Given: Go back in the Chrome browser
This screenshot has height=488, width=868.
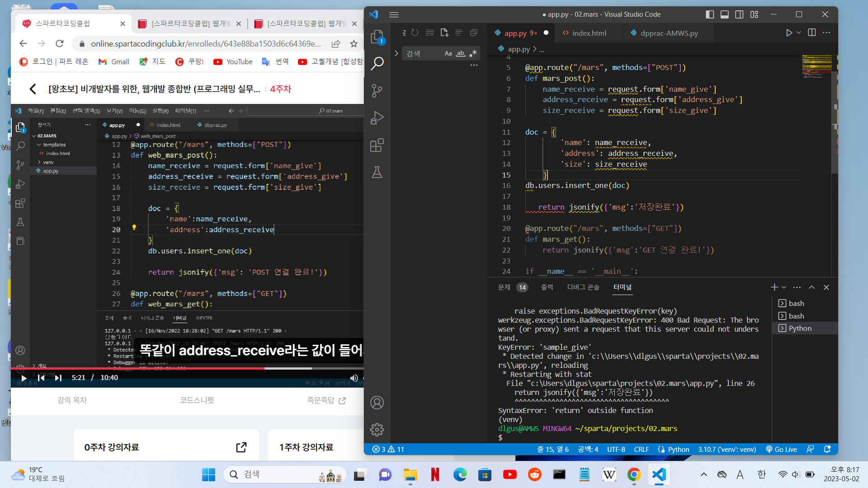Looking at the screenshot, I should [24, 43].
